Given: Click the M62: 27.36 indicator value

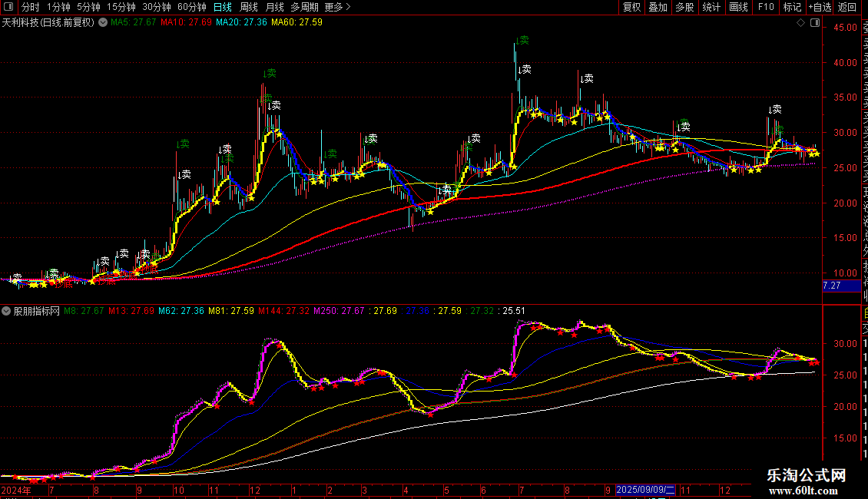Looking at the screenshot, I should pyautogui.click(x=181, y=311).
